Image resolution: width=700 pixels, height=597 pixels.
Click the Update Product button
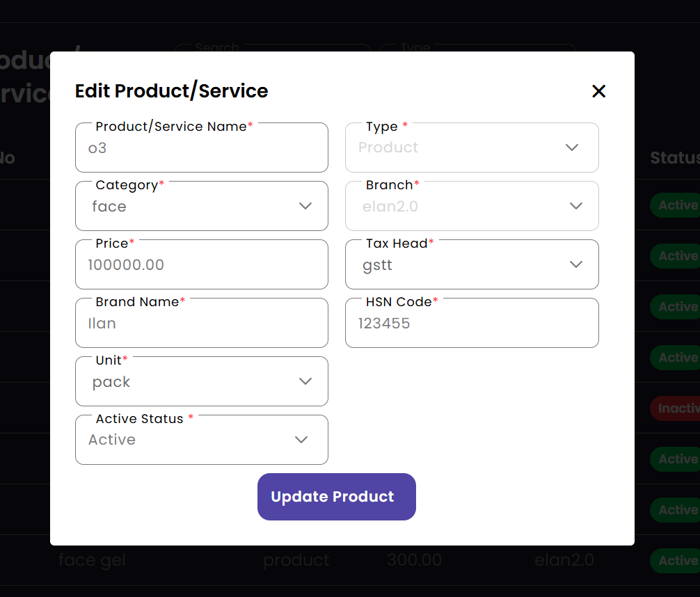(x=336, y=497)
